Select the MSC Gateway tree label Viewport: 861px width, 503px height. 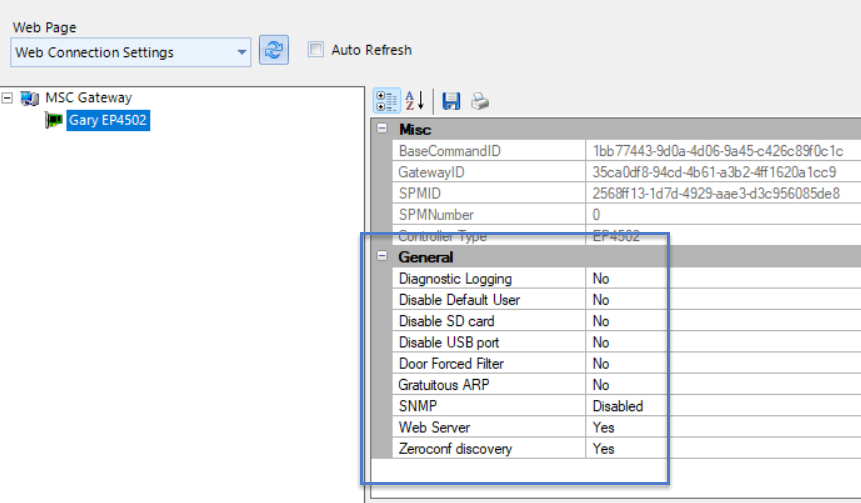[88, 98]
